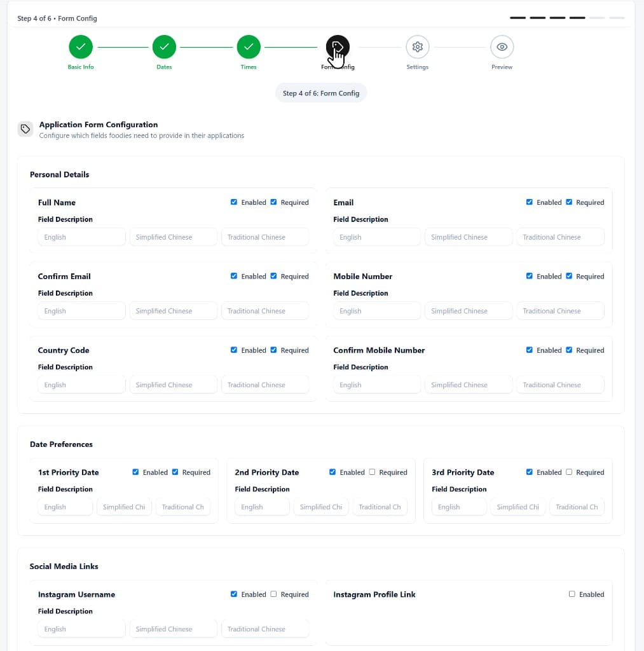Focus 2nd Priority Date English field
Viewport: 644px width, 651px height.
click(262, 507)
